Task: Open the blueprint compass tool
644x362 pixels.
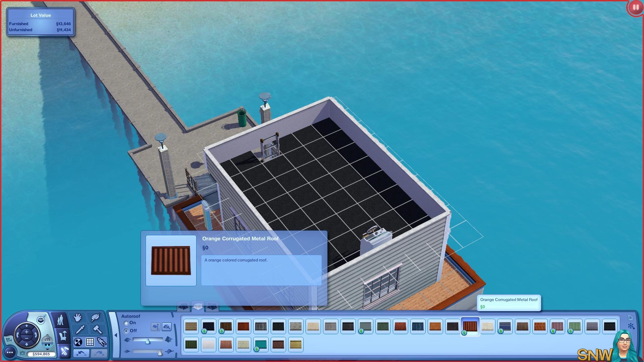Action: point(102,342)
